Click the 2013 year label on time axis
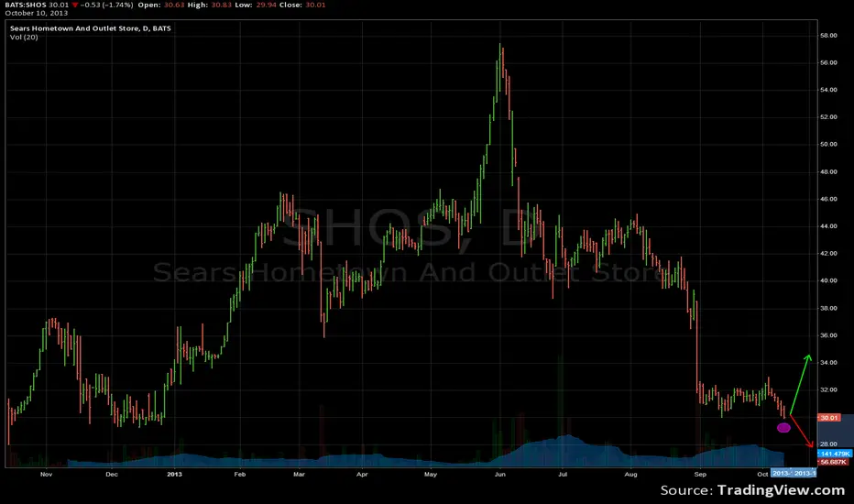Screen dimensions: 854x504 coord(174,474)
